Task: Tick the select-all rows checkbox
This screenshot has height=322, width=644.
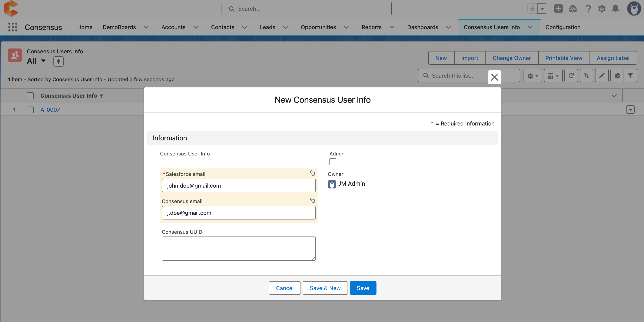Action: point(30,96)
